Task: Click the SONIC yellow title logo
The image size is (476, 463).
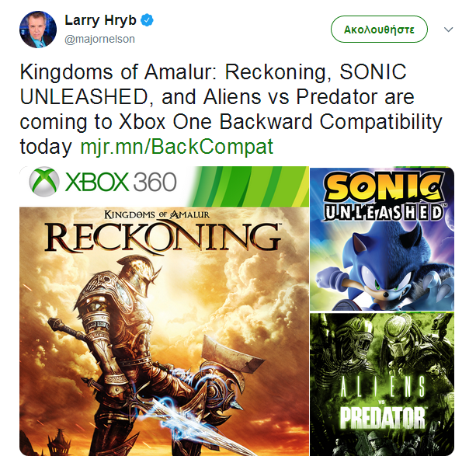Action: tap(380, 186)
